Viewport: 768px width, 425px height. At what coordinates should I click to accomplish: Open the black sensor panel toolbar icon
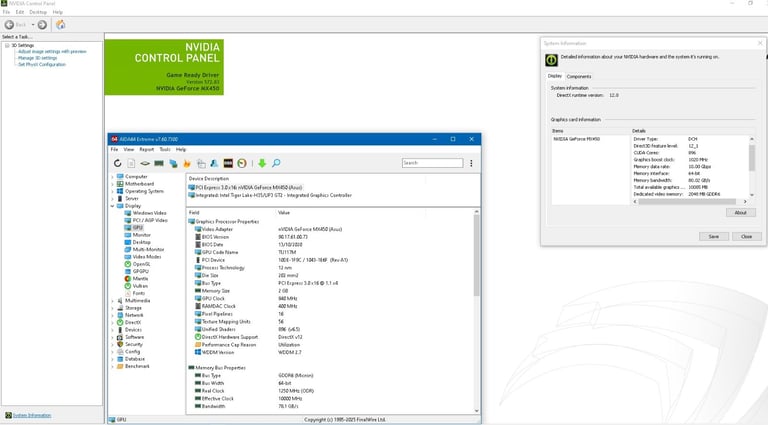[x=228, y=164]
